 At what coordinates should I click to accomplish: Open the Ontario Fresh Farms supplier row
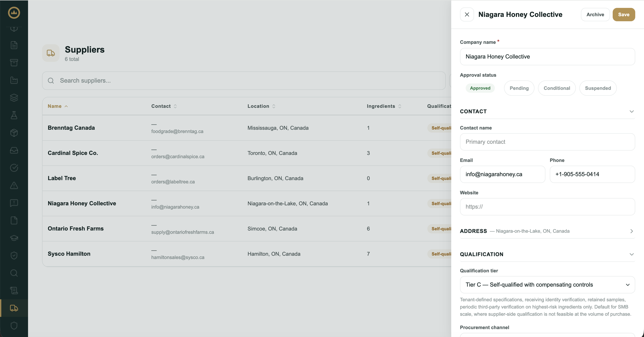point(247,229)
